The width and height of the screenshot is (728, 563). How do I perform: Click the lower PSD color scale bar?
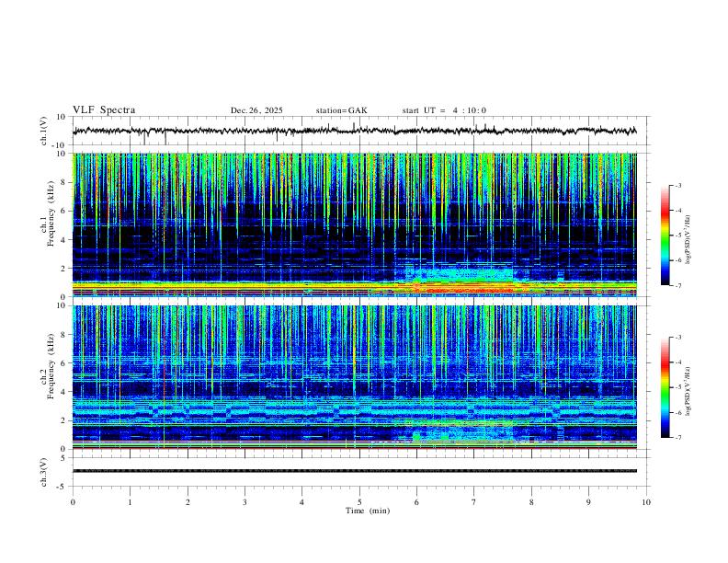click(665, 387)
